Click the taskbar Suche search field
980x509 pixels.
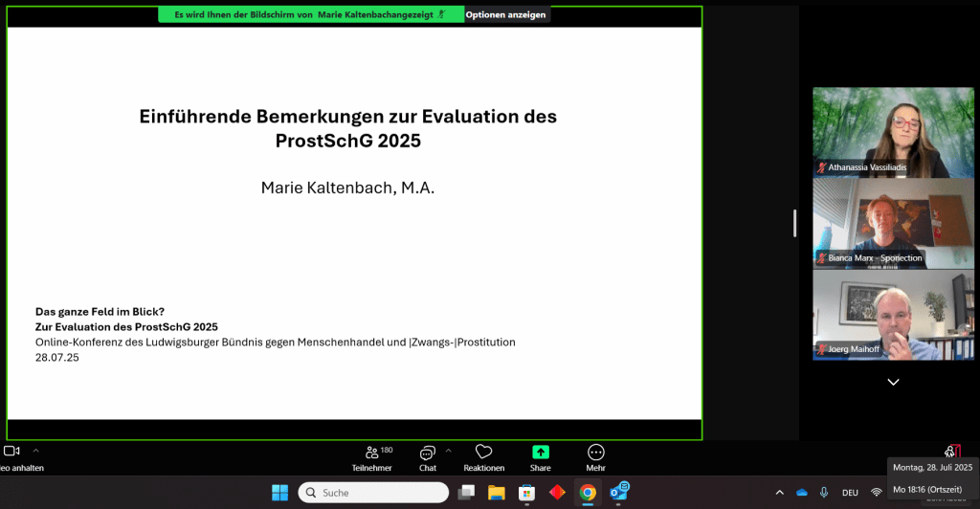tap(373, 493)
